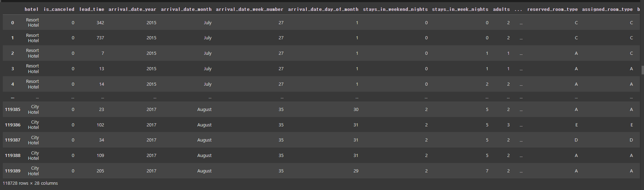Click lead_time value 102
This screenshot has width=644, height=190.
click(100, 125)
